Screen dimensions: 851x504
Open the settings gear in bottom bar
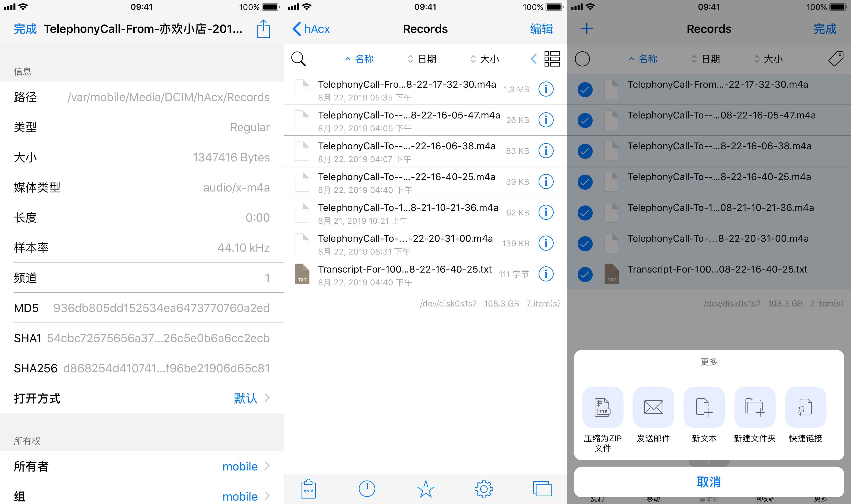pos(484,489)
